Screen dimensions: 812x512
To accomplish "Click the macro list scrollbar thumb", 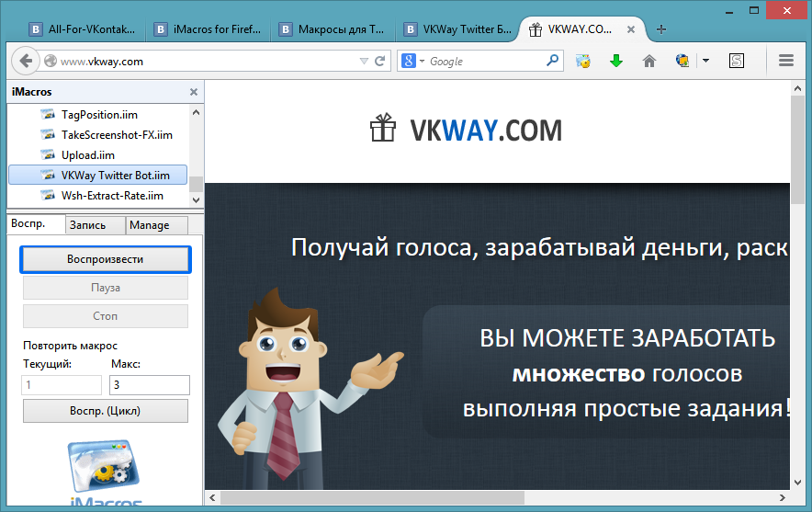I will (196, 184).
